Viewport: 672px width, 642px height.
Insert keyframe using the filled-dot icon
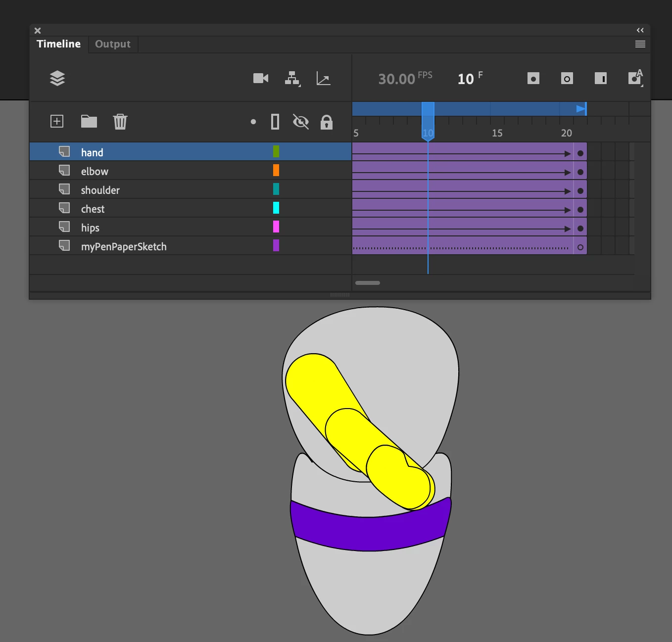[x=533, y=78]
